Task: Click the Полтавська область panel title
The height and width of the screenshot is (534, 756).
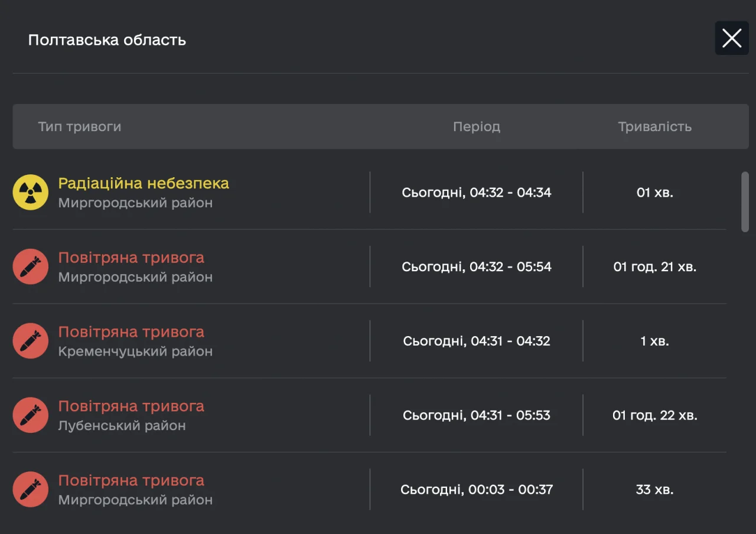Action: coord(107,40)
